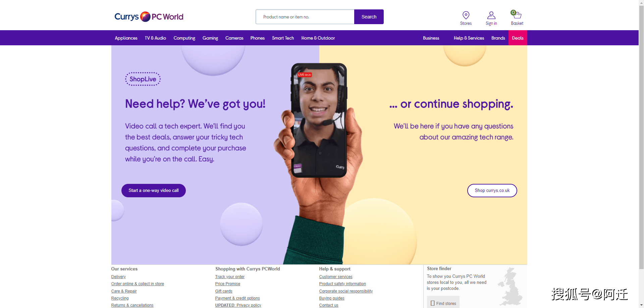The width and height of the screenshot is (644, 308).
Task: Open the Computing menu
Action: click(x=184, y=38)
